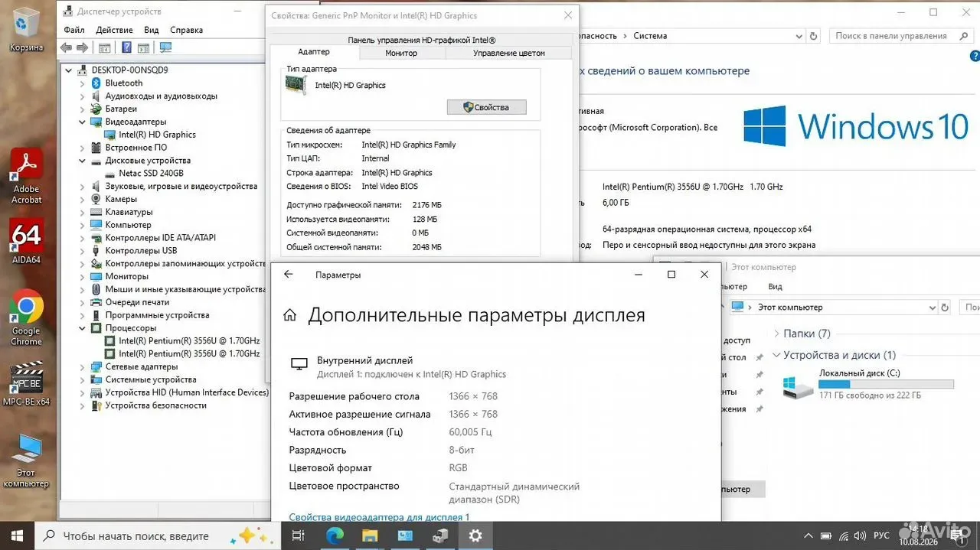The image size is (980, 550).
Task: Expand the Камеры category arrow
Action: click(x=82, y=199)
